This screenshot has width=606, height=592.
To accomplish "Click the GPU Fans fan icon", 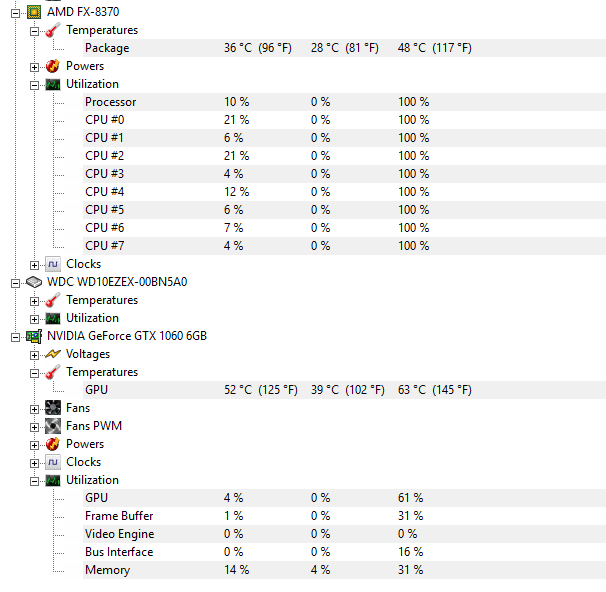I will tap(53, 408).
